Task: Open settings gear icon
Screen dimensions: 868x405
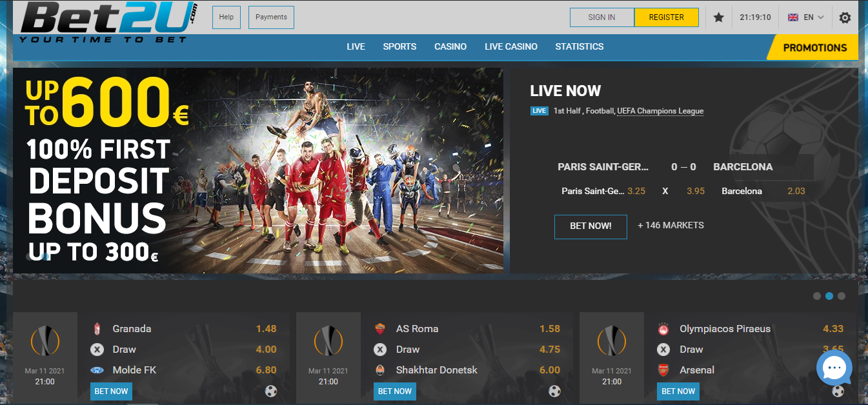Action: click(845, 17)
